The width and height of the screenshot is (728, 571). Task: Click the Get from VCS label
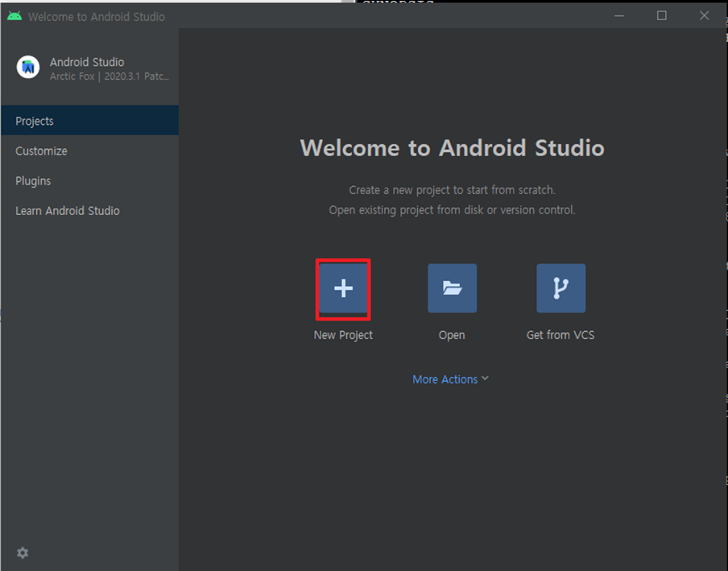560,335
